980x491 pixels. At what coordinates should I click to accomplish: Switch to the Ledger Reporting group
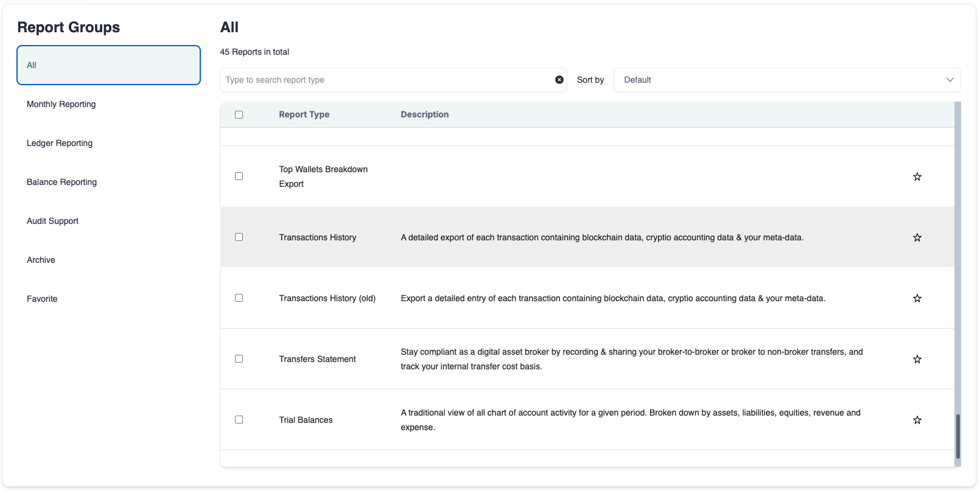coord(60,143)
